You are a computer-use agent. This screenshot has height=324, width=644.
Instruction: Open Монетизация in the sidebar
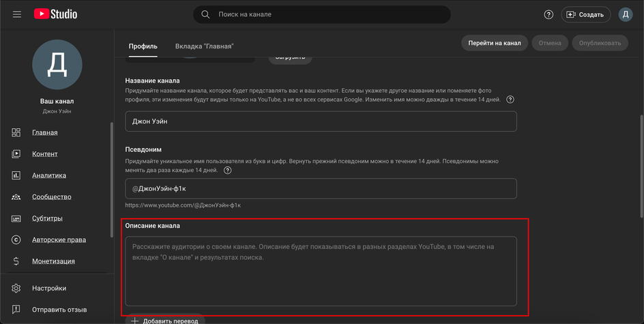[53, 261]
